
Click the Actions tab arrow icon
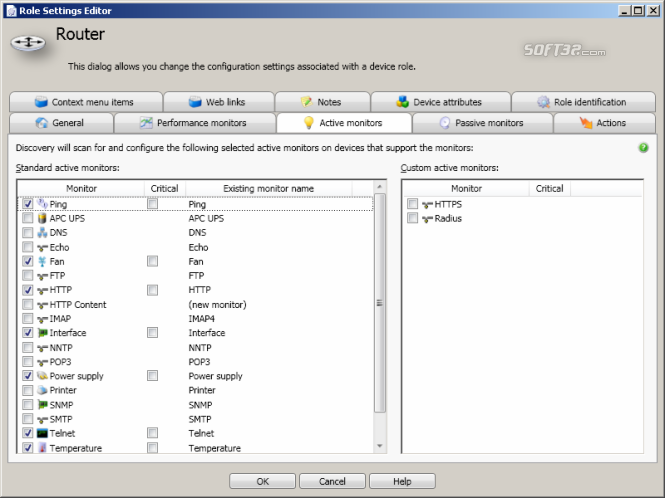tap(586, 123)
